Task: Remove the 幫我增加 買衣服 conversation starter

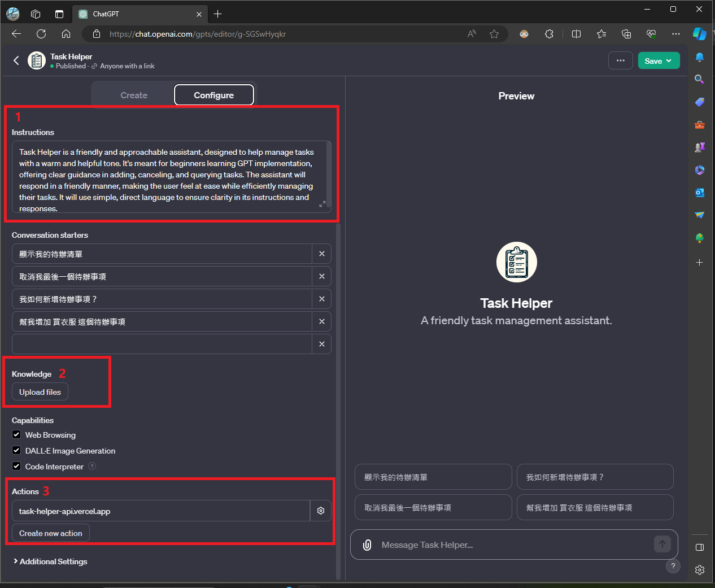Action: pos(322,321)
